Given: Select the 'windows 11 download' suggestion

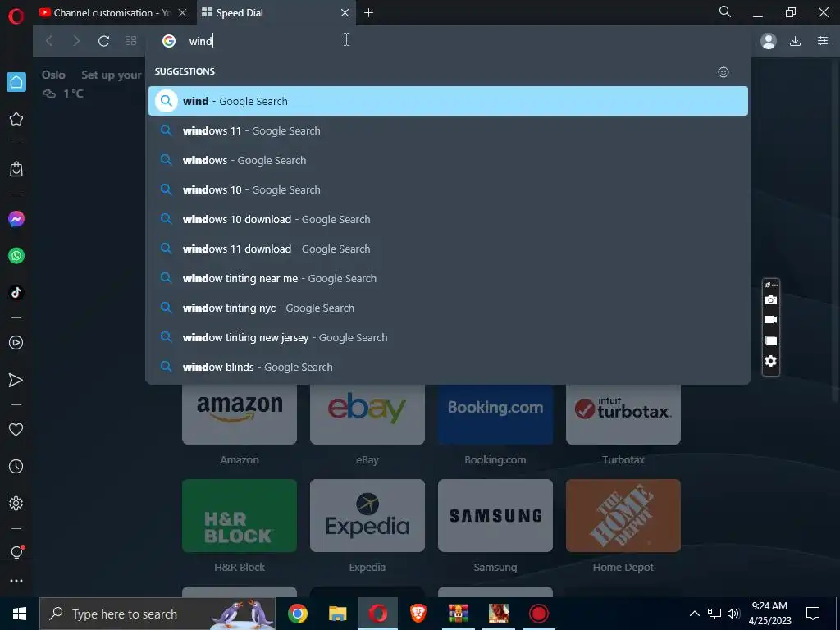Looking at the screenshot, I should pyautogui.click(x=448, y=249).
